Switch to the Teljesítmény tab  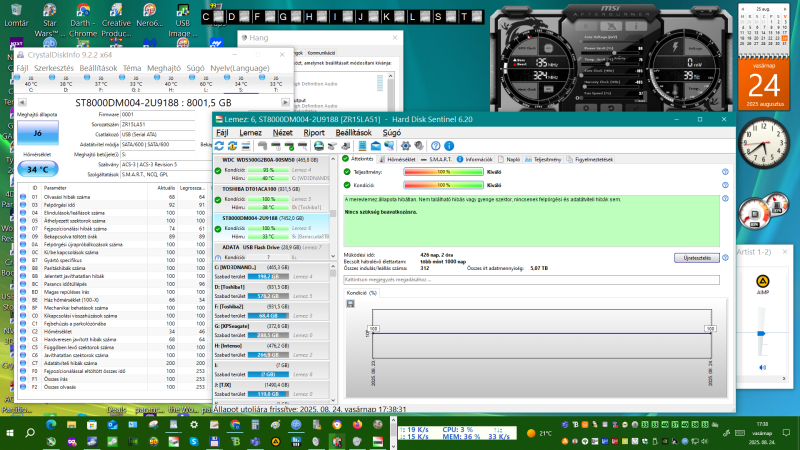pos(543,159)
